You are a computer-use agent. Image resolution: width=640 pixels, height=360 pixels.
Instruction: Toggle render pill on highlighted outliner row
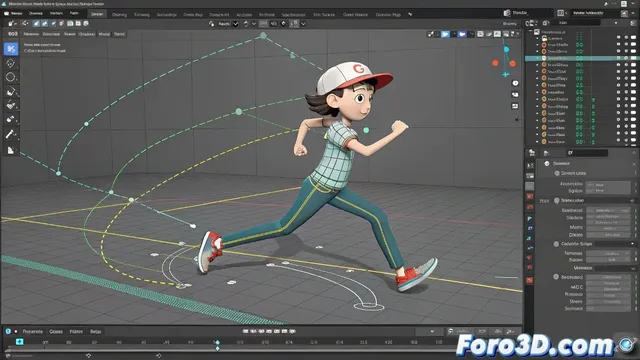click(x=633, y=58)
